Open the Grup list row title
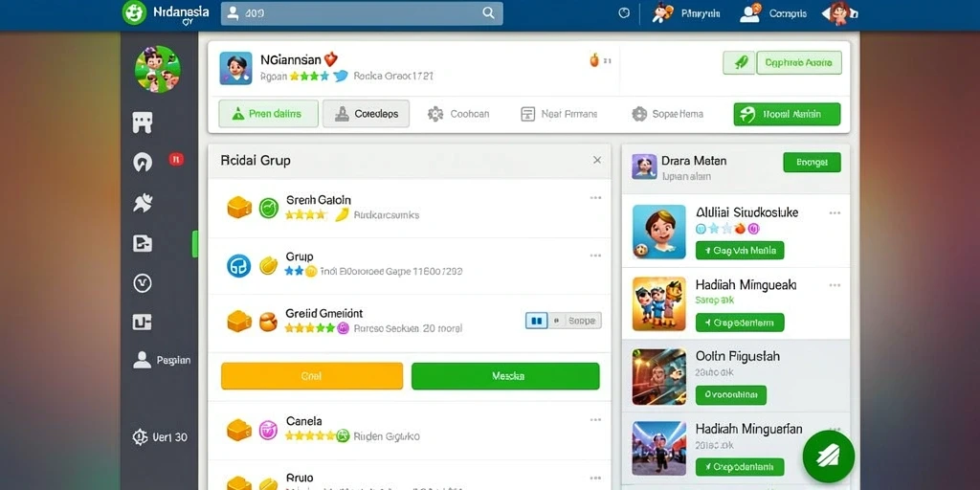The height and width of the screenshot is (490, 980). [x=300, y=256]
